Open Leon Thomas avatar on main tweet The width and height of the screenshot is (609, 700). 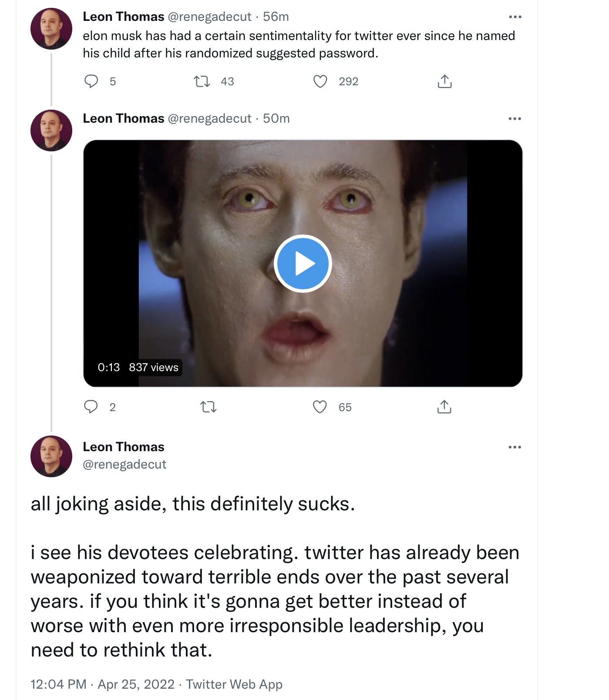coord(51,456)
